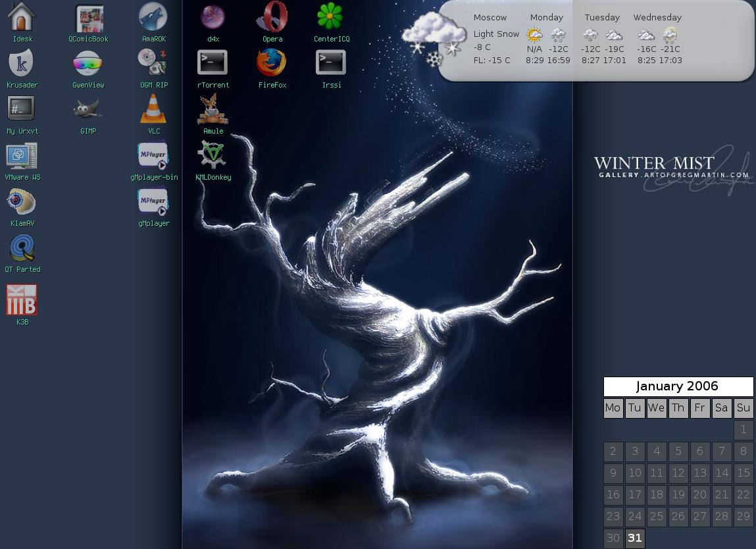Click the large snowy cloud weather icon
This screenshot has height=549, width=756.
[x=434, y=38]
